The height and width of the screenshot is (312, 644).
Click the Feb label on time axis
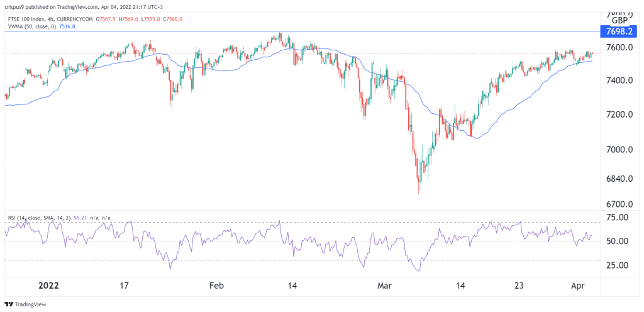[x=216, y=286]
